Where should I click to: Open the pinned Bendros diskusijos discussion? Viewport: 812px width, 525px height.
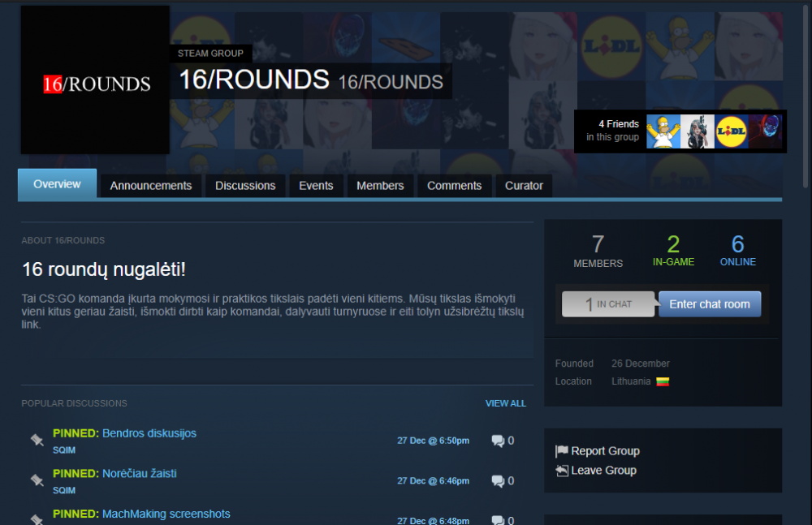pyautogui.click(x=149, y=433)
